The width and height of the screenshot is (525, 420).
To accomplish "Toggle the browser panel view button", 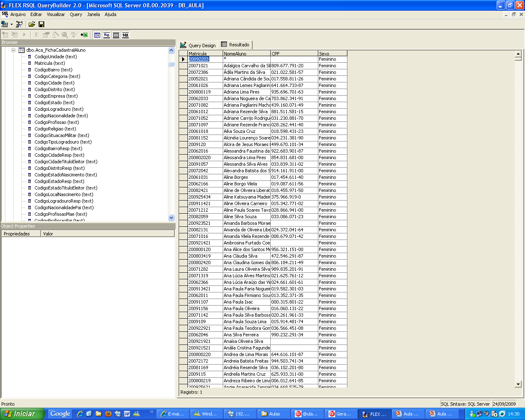I will [97, 35].
